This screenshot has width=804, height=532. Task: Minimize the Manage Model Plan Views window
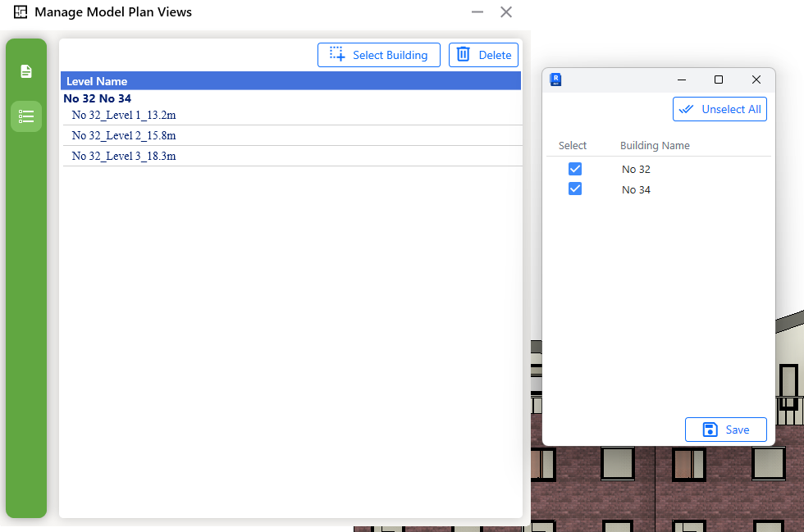[x=477, y=12]
